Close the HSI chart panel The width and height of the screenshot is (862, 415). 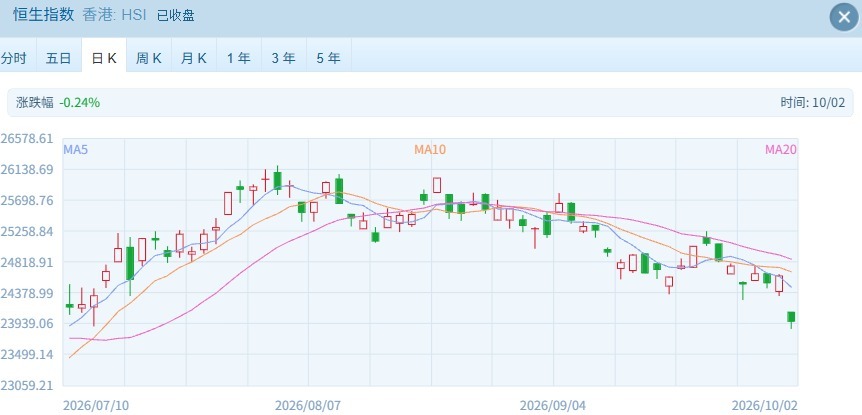844,17
